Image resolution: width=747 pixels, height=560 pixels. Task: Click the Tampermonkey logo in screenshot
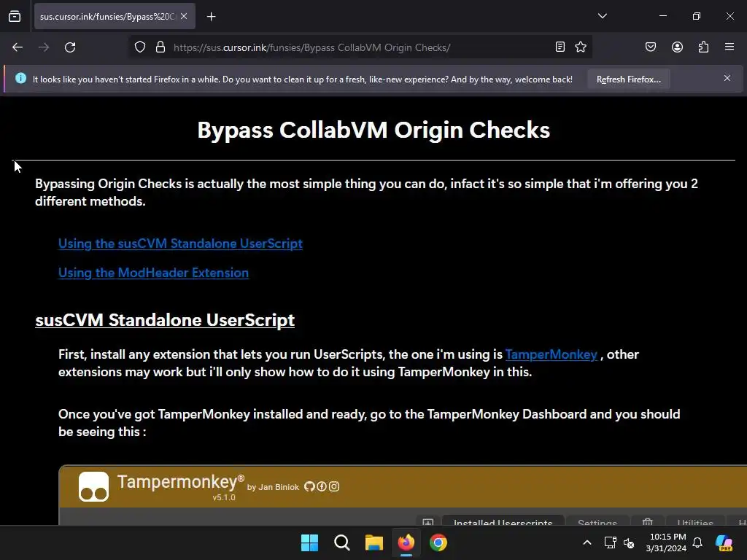pos(94,486)
